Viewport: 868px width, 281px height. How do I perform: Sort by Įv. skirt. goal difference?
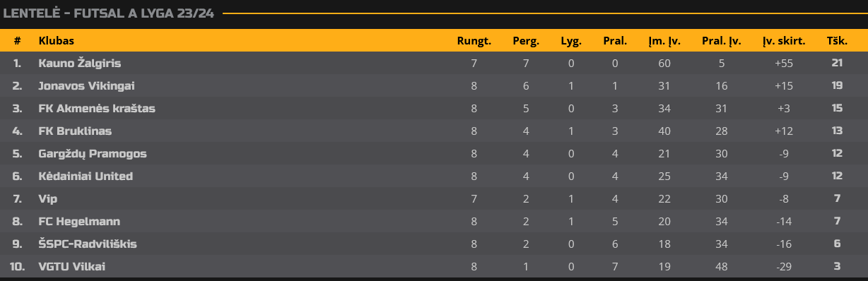[x=784, y=41]
